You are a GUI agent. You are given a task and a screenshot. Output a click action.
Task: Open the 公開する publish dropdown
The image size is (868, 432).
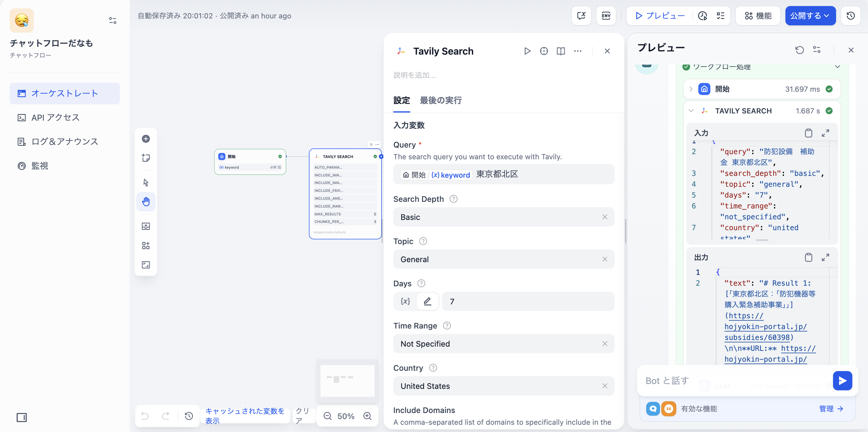810,15
